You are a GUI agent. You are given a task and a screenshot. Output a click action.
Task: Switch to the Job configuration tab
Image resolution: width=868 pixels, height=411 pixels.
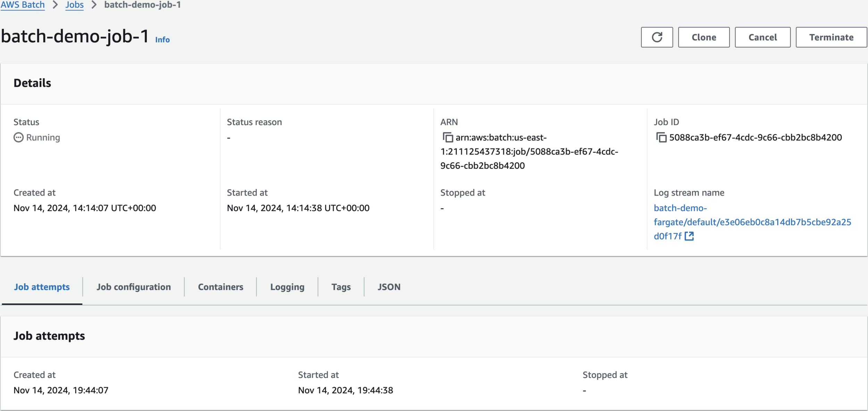coord(134,287)
